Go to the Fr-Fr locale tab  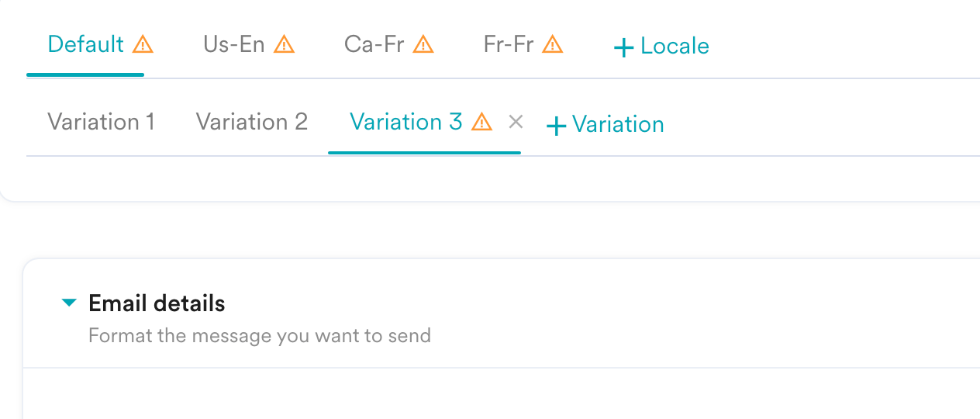click(509, 44)
